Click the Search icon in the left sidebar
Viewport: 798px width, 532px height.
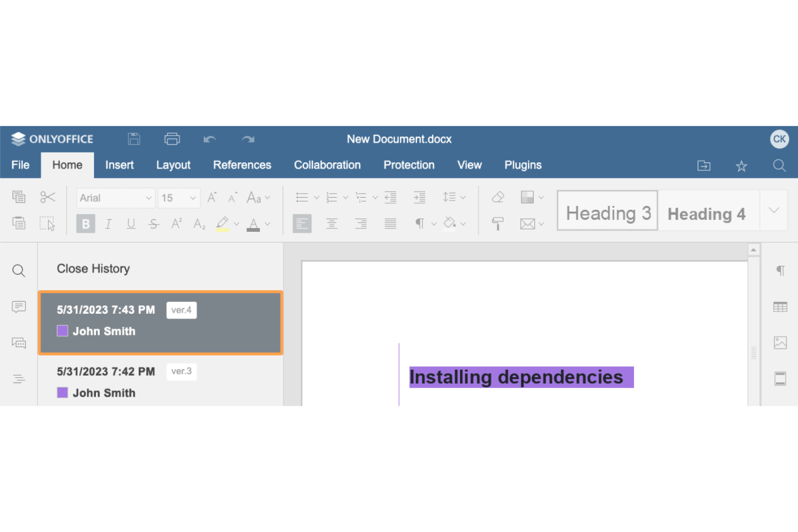click(x=19, y=271)
